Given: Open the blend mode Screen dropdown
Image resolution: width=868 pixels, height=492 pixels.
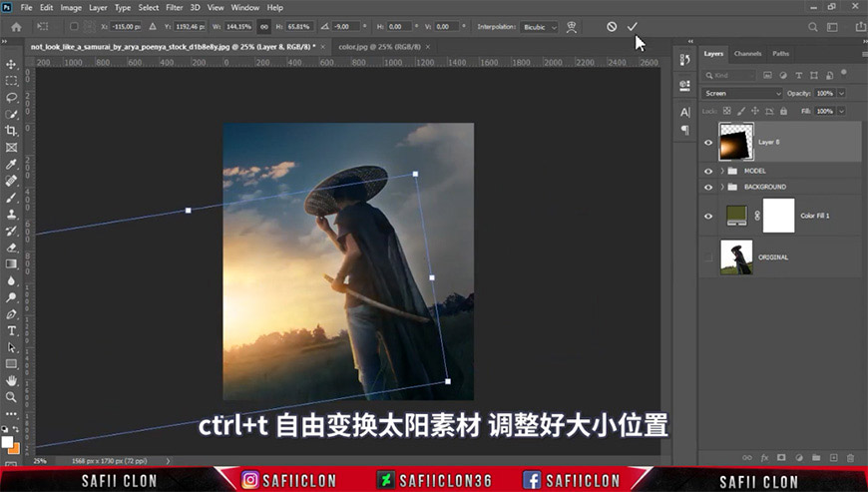Looking at the screenshot, I should click(x=741, y=94).
